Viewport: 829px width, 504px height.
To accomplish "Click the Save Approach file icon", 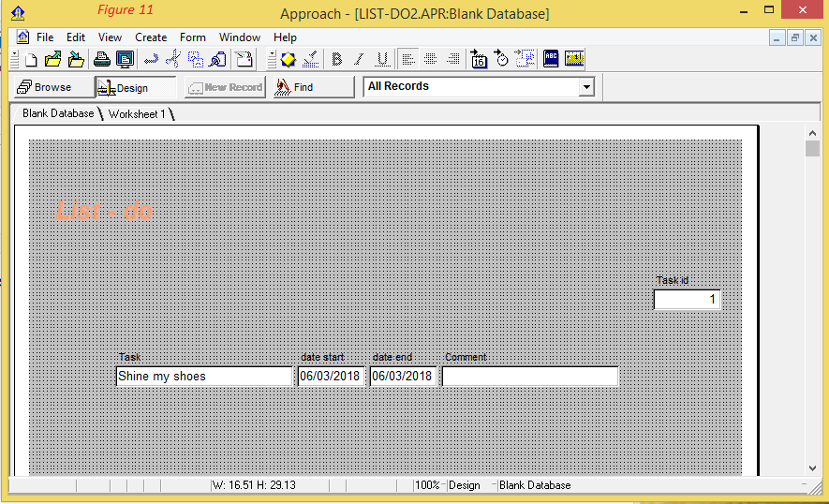I will point(76,59).
